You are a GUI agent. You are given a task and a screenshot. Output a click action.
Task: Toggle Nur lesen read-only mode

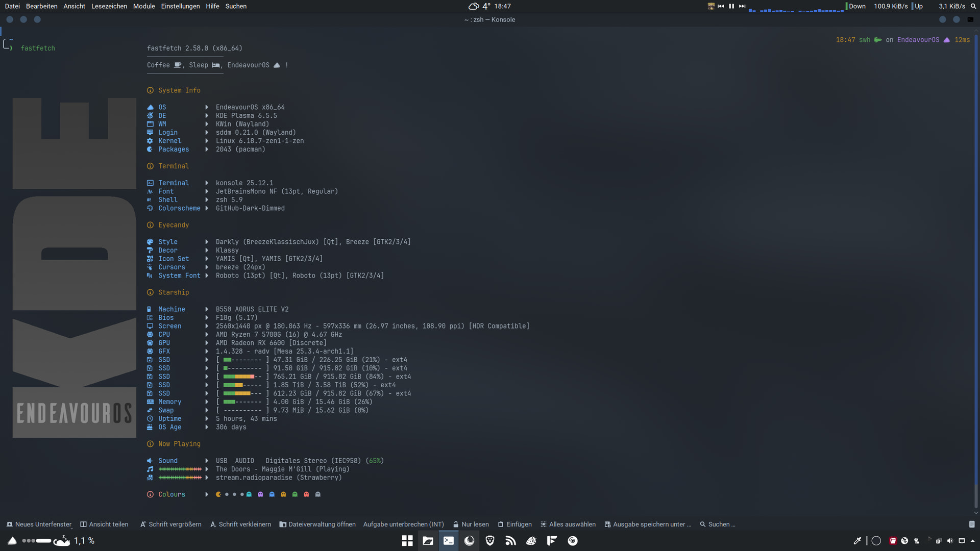[471, 524]
